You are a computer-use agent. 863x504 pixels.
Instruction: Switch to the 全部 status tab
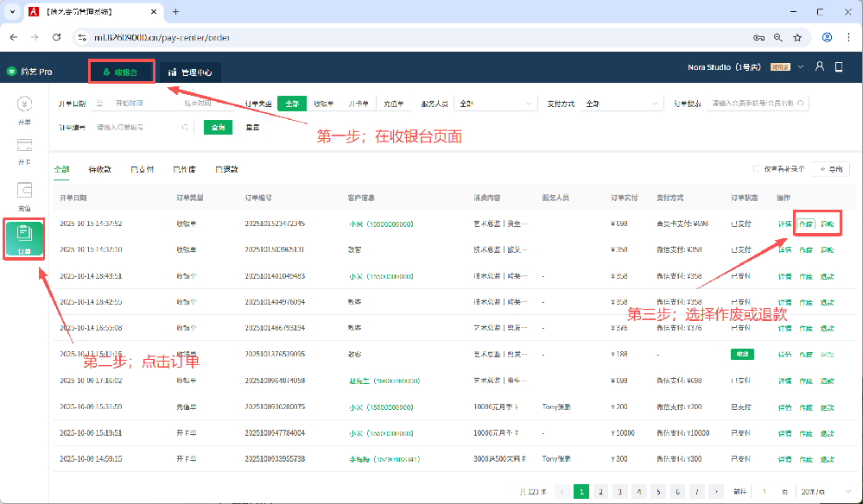(61, 169)
